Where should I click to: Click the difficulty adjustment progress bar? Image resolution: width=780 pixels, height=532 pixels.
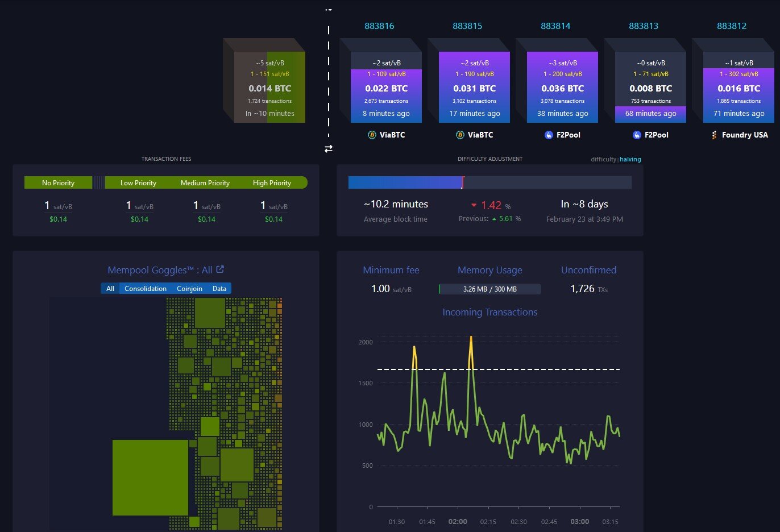(490, 182)
